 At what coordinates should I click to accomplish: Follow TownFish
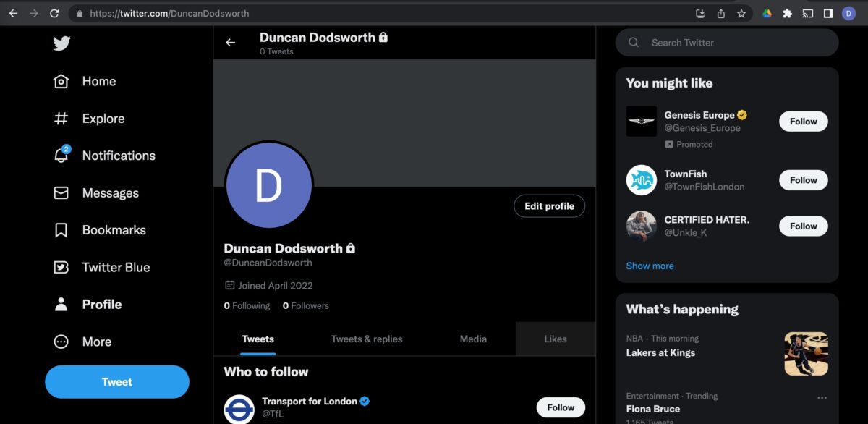(804, 180)
